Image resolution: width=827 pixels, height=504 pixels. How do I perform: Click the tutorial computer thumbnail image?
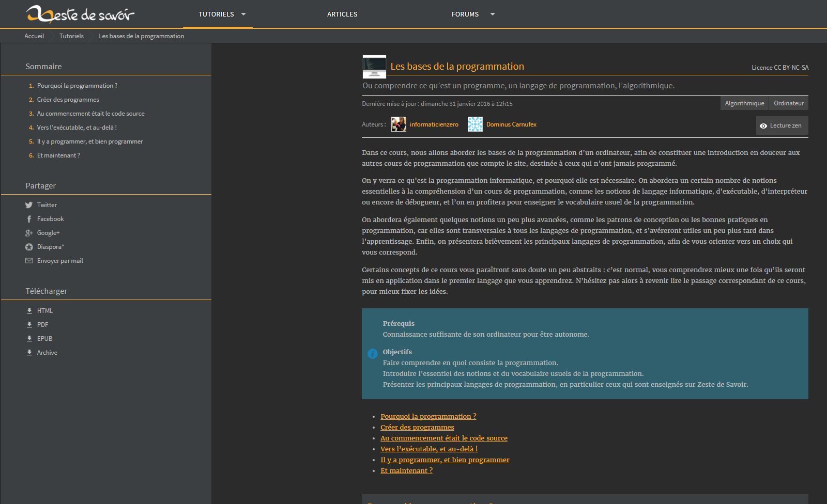[x=374, y=67]
